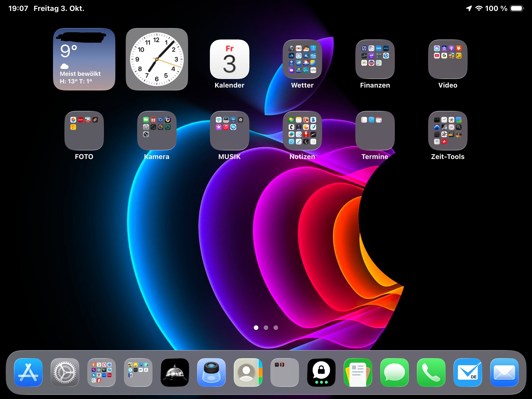
Task: Launch the Messages app in dock
Action: (x=394, y=372)
